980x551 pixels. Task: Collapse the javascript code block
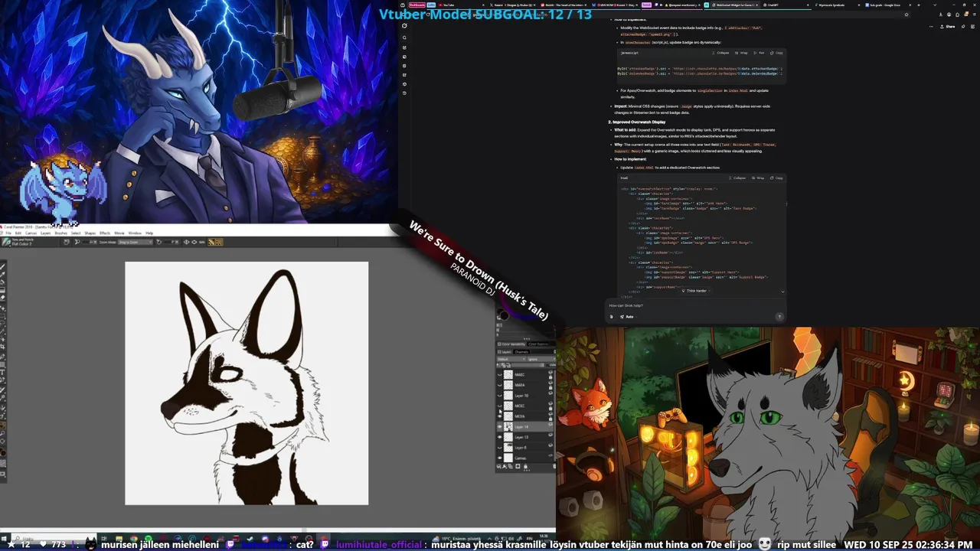pos(719,53)
